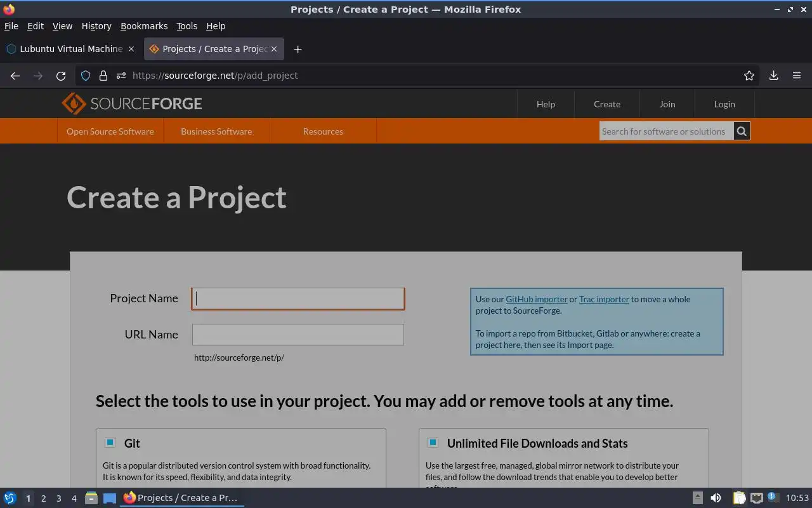Bookmark this page with the star icon
This screenshot has height=508, width=812.
(749, 76)
